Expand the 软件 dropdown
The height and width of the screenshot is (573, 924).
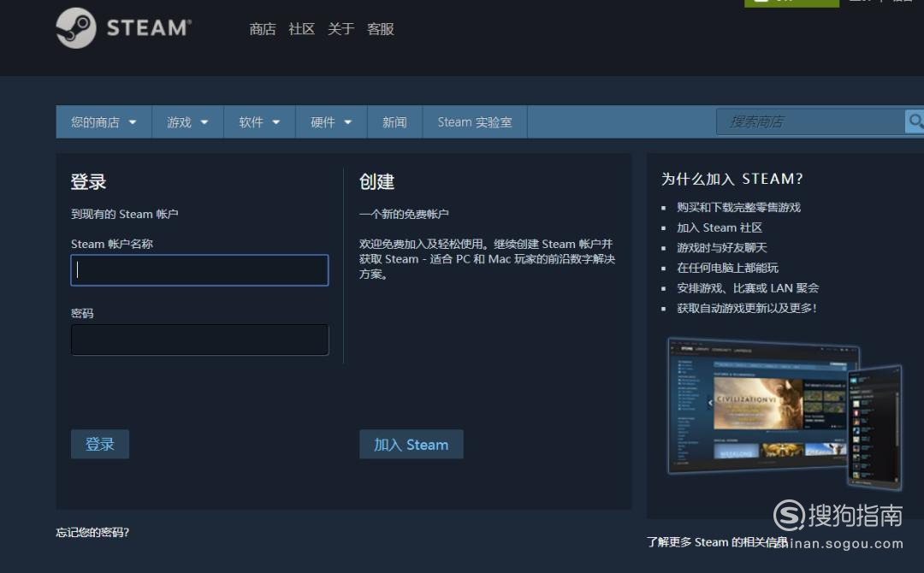(x=259, y=122)
